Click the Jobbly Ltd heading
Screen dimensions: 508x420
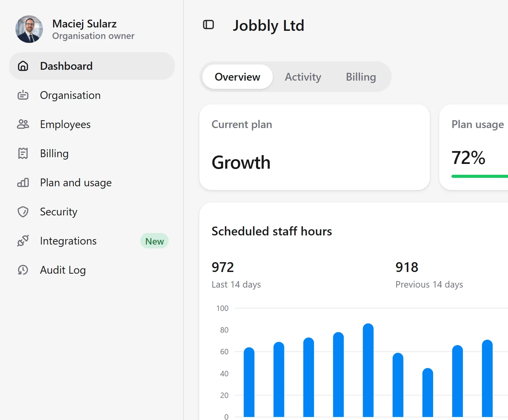coord(269,25)
